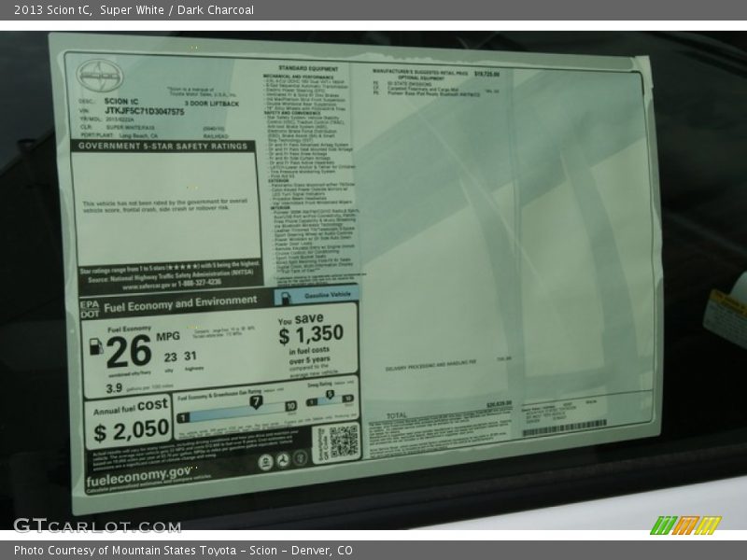Image resolution: width=747 pixels, height=560 pixels.
Task: Click the green-orange-yellow striped logo
Action: 686,525
